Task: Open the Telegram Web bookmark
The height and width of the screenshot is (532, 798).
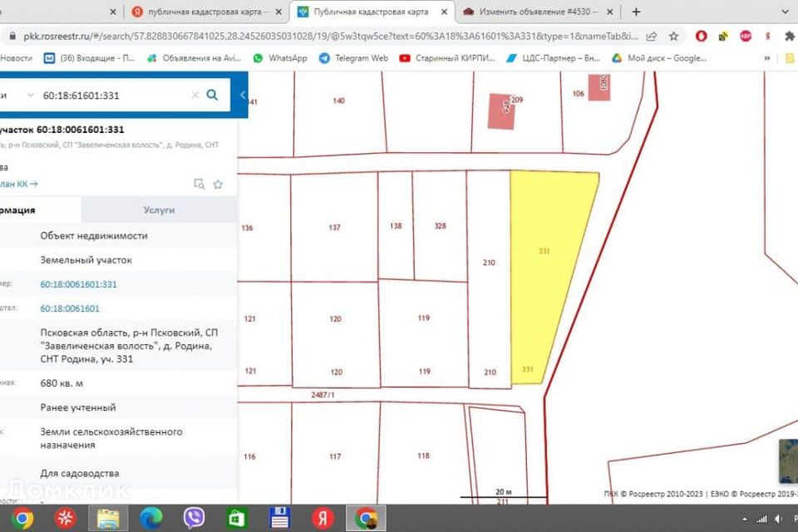Action: pyautogui.click(x=354, y=58)
